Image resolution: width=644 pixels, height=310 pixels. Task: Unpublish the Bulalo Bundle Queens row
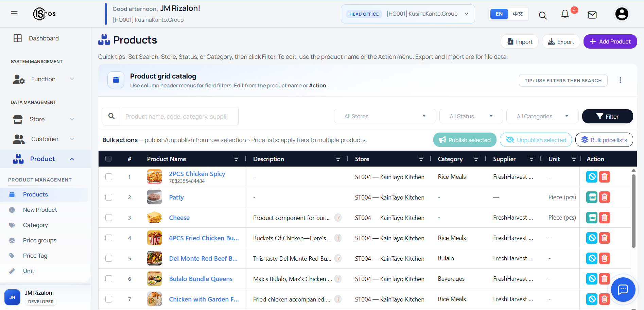coord(592,279)
